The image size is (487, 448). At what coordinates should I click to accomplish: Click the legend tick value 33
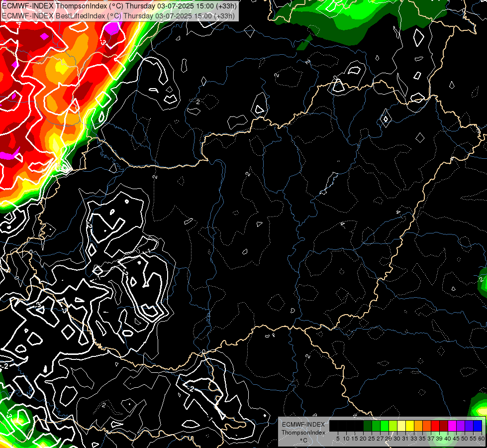pyautogui.click(x=414, y=439)
